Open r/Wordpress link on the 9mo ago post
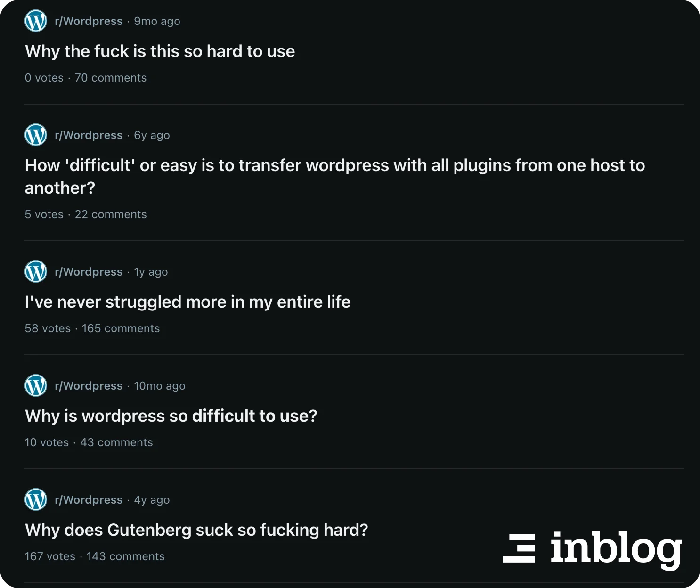The height and width of the screenshot is (588, 700). pyautogui.click(x=89, y=21)
